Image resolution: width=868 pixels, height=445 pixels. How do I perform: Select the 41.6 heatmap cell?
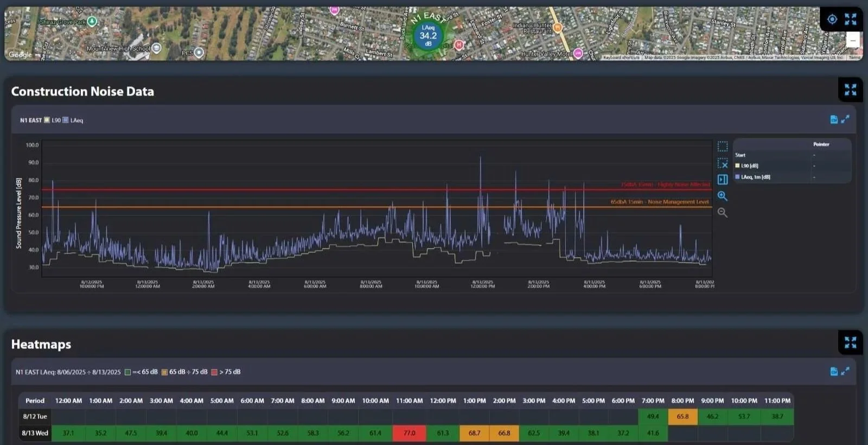click(x=653, y=433)
